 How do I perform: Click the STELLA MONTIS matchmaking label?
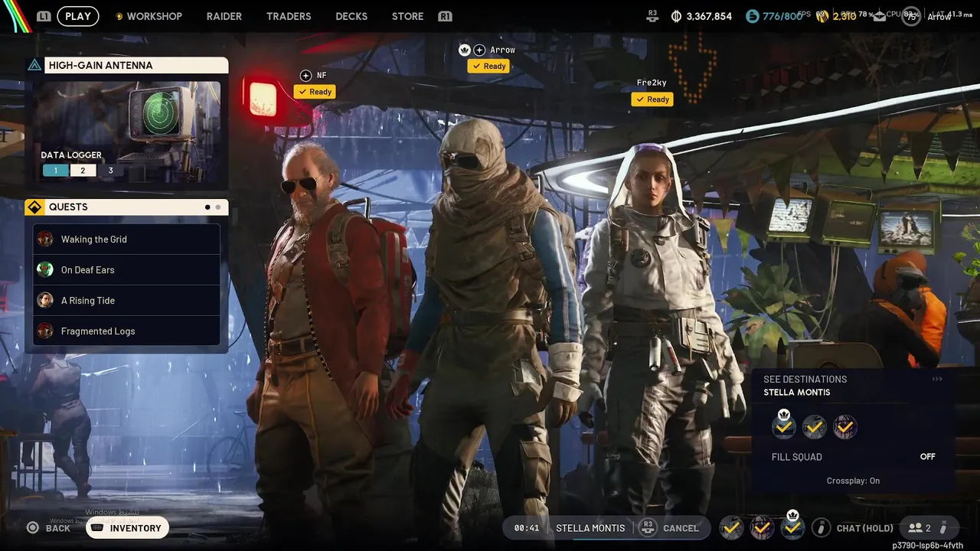pyautogui.click(x=590, y=528)
